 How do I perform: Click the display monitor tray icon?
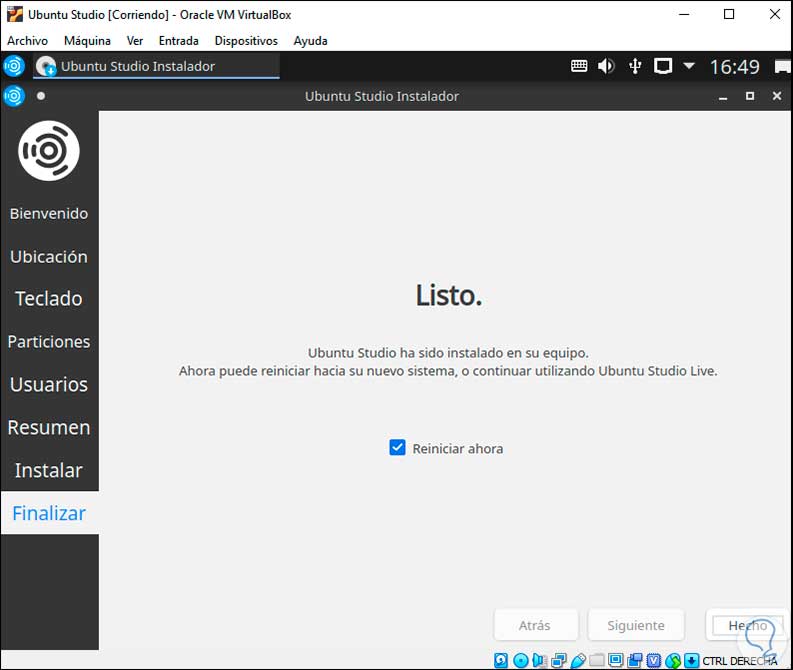663,66
